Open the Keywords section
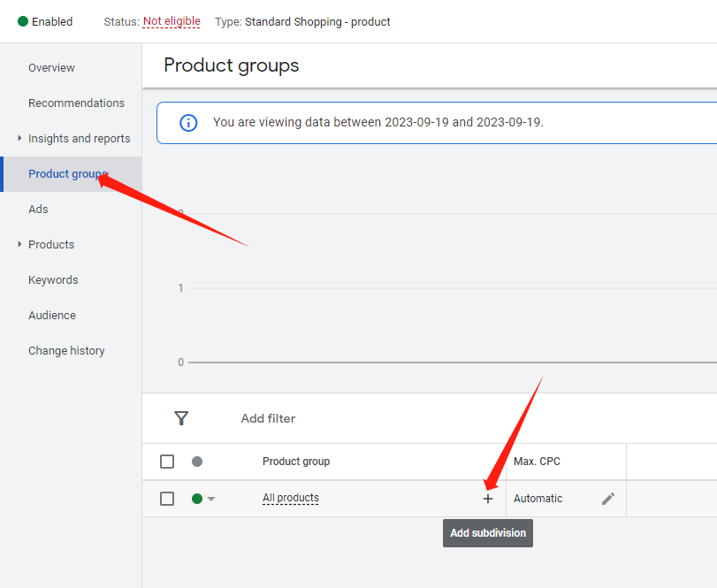 click(53, 279)
